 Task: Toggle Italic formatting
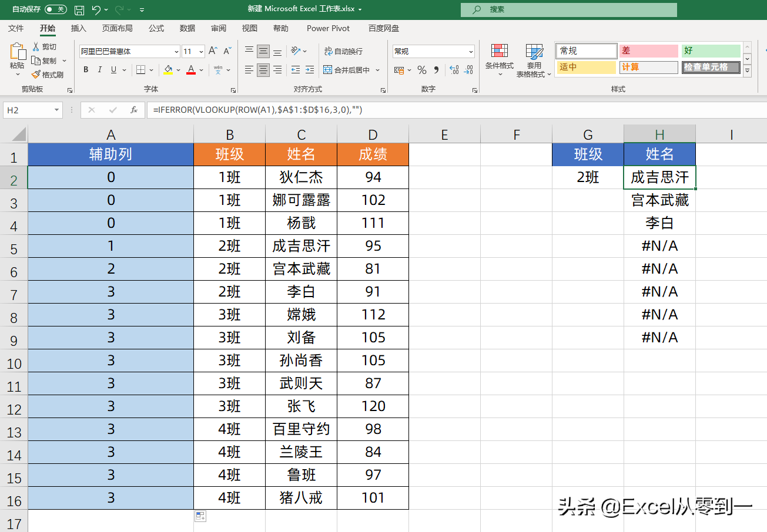pos(99,70)
